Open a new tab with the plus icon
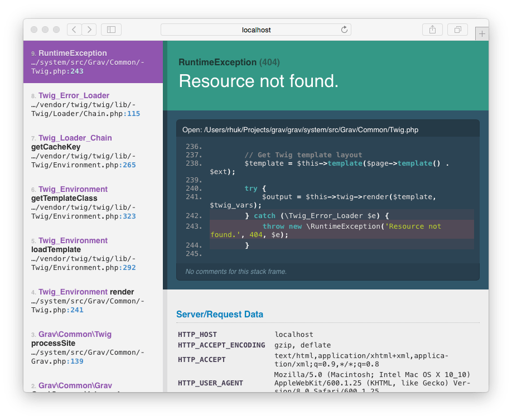Viewport: 512px width, 420px height. pos(481,33)
